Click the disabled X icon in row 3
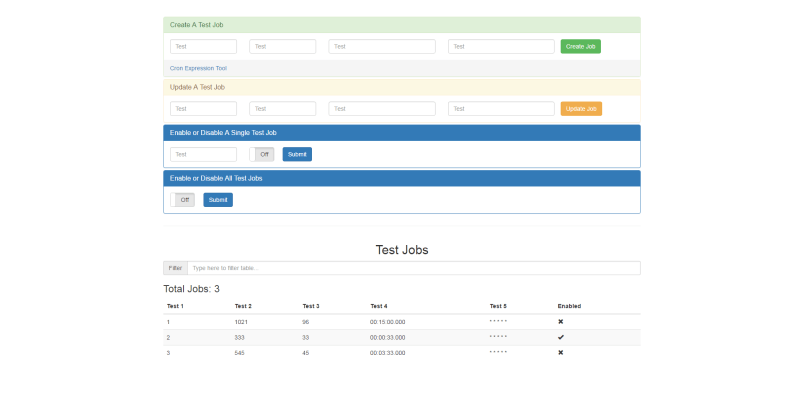Viewport: 804px width, 416px height. click(x=560, y=353)
